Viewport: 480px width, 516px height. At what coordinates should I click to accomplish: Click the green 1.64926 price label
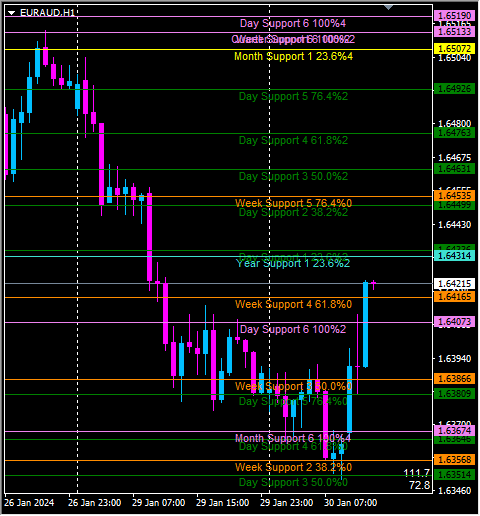[455, 89]
